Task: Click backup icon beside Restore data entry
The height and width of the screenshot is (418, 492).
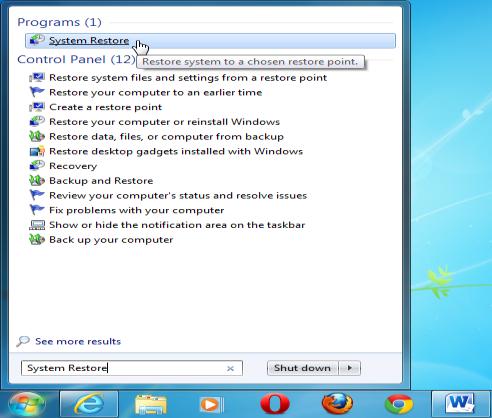Action: tap(37, 136)
